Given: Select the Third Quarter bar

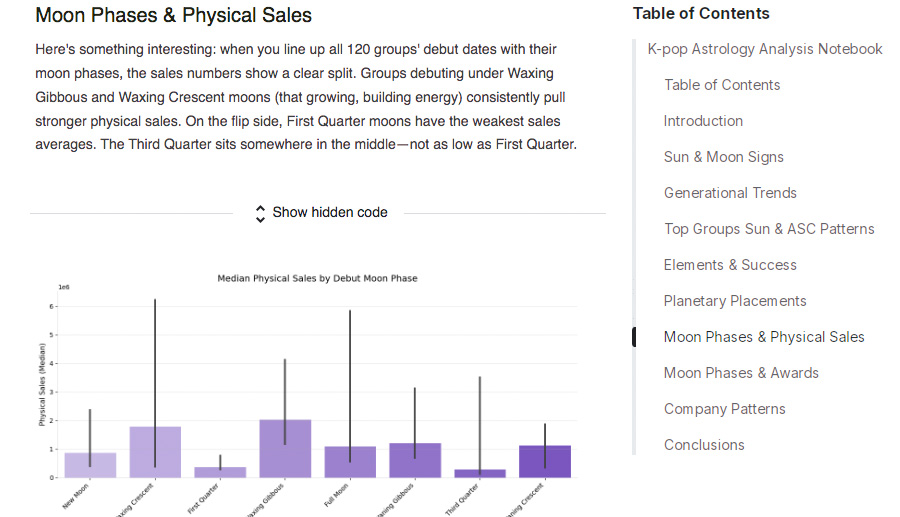Looking at the screenshot, I should [480, 474].
